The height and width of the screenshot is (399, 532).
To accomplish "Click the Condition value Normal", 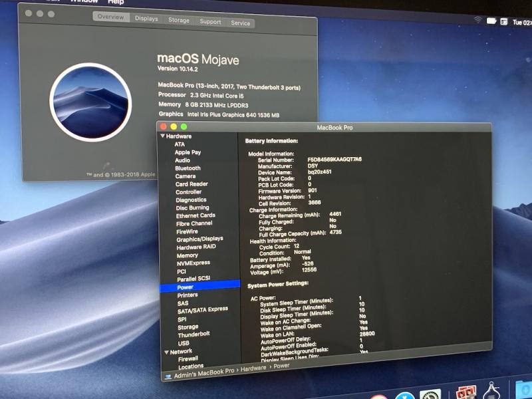I will (303, 252).
